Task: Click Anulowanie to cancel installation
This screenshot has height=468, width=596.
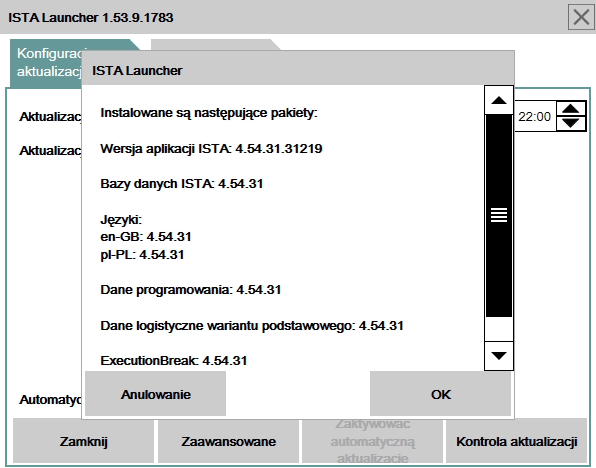Action: pos(155,394)
